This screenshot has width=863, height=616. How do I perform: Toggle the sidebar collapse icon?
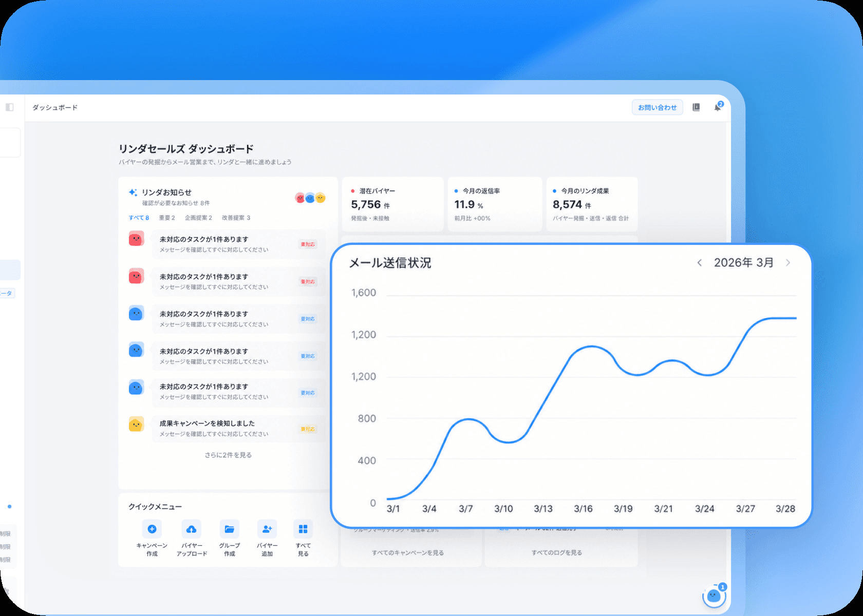[10, 107]
